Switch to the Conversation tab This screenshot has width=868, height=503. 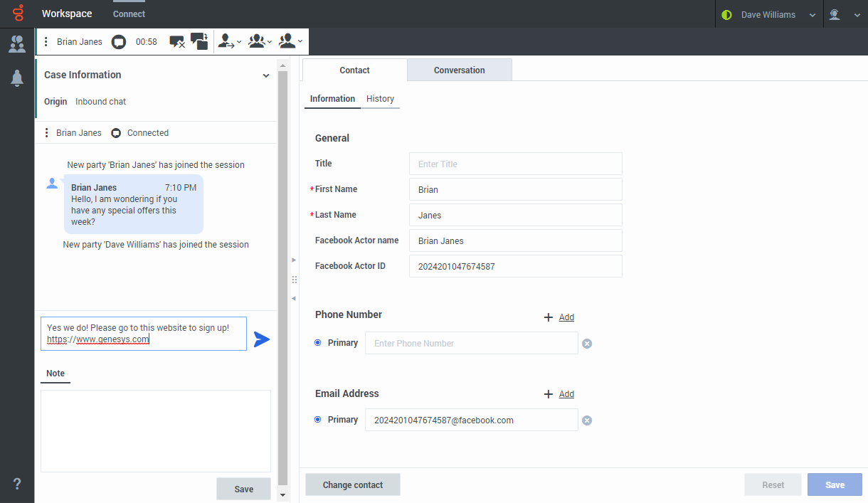[x=459, y=70]
